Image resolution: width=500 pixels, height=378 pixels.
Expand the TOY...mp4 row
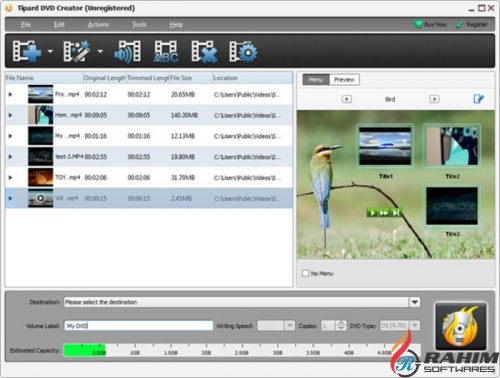10,177
